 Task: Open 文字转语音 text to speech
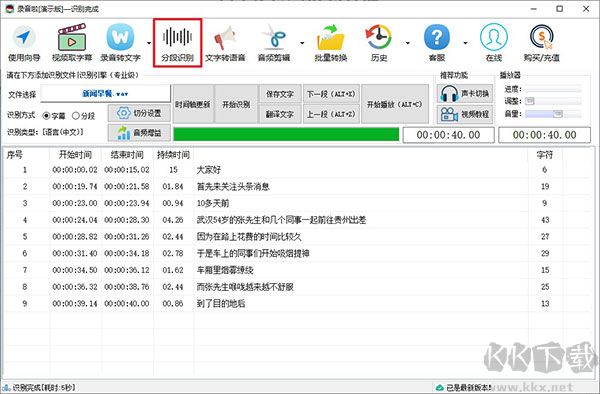point(225,43)
